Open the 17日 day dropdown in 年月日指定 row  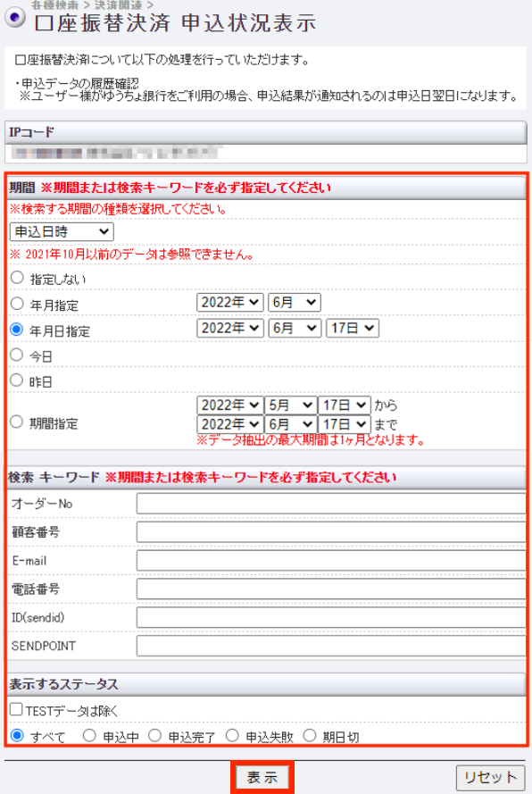pyautogui.click(x=353, y=328)
